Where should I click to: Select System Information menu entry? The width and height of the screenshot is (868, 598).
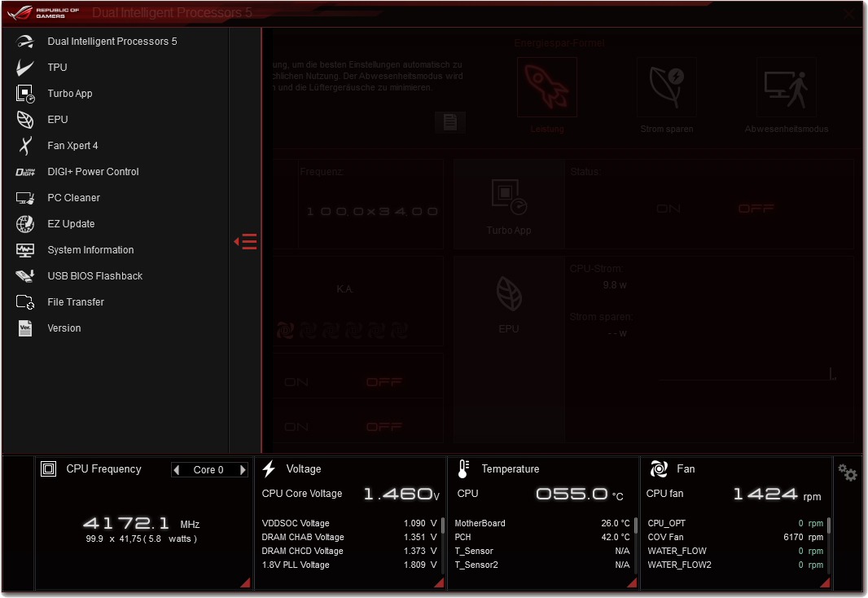click(90, 250)
